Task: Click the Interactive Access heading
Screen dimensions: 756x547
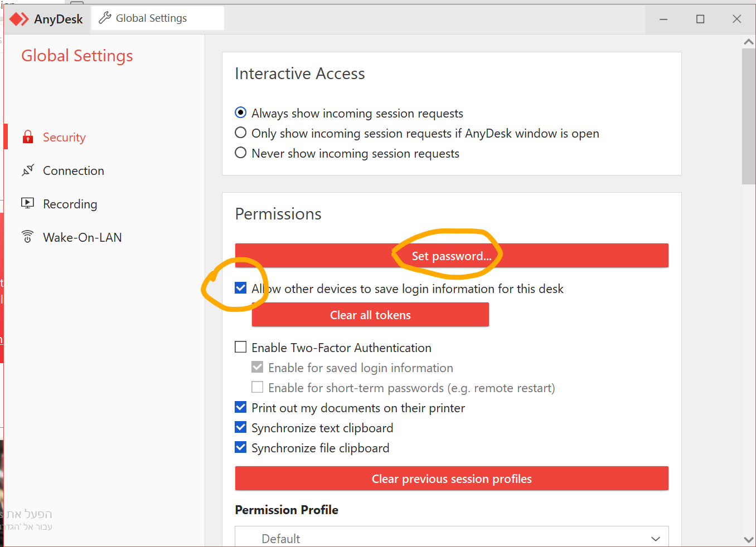Action: coord(300,74)
